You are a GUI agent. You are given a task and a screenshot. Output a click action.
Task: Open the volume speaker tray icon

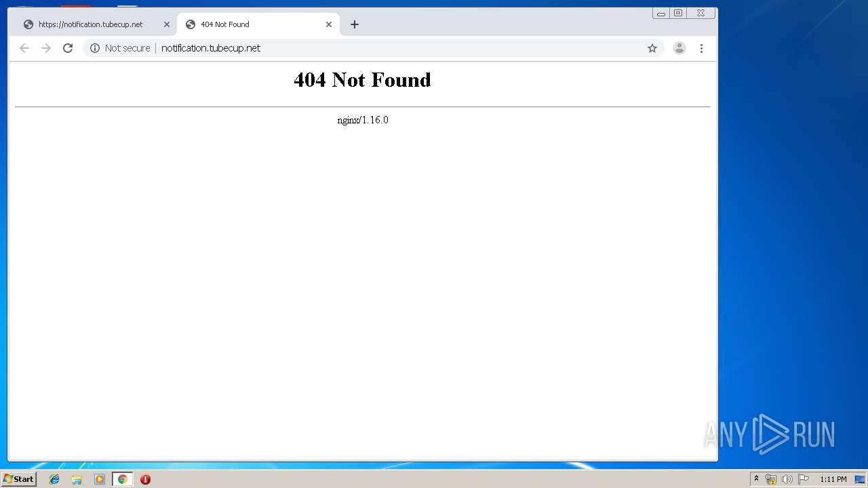point(787,479)
